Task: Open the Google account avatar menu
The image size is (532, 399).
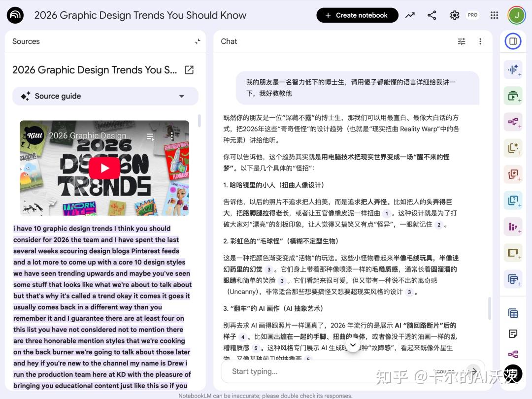Action: point(517,15)
